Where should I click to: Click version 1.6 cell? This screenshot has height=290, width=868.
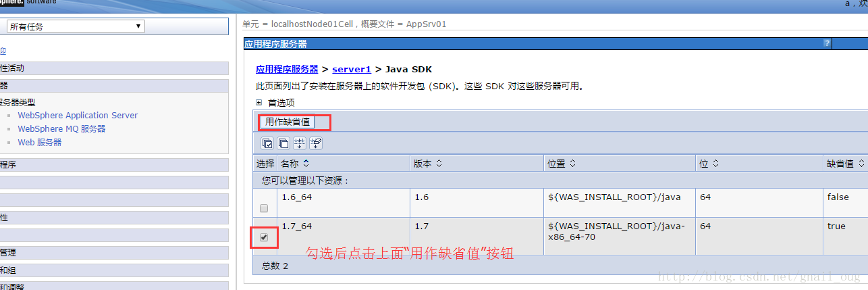click(x=477, y=202)
